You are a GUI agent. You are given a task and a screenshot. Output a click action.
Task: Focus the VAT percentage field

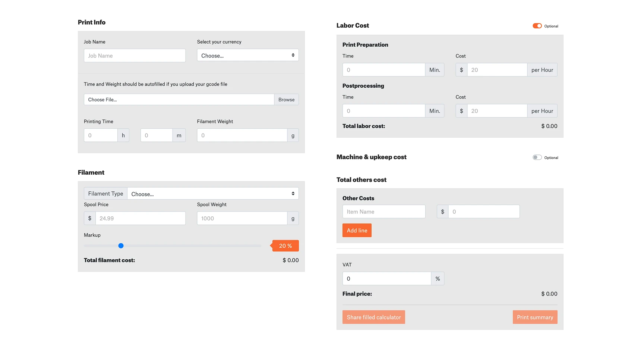tap(387, 279)
